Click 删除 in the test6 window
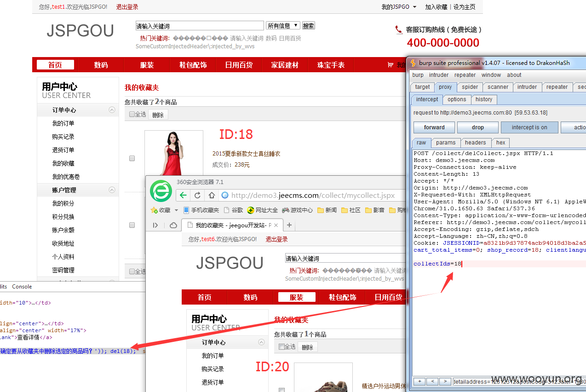Image resolution: width=586 pixels, height=392 pixels. [x=307, y=347]
